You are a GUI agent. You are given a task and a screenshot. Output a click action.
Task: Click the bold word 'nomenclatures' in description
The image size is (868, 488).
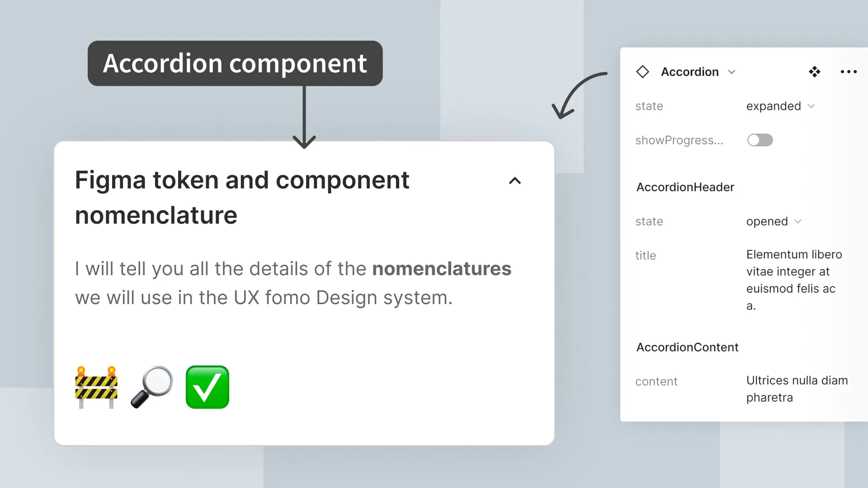point(442,269)
